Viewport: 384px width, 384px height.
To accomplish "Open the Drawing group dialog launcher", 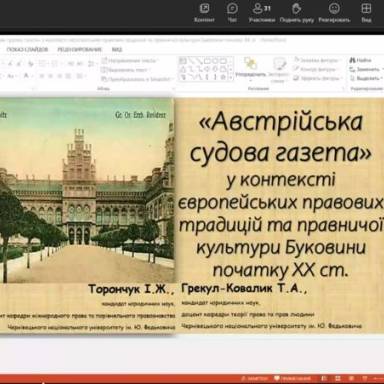I will [x=343, y=89].
